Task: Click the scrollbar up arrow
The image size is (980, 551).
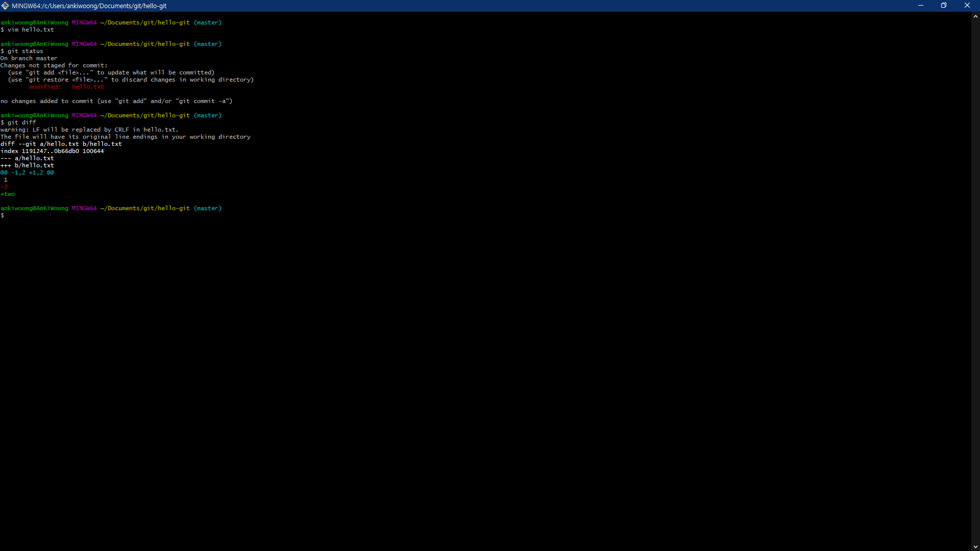Action: pos(975,16)
